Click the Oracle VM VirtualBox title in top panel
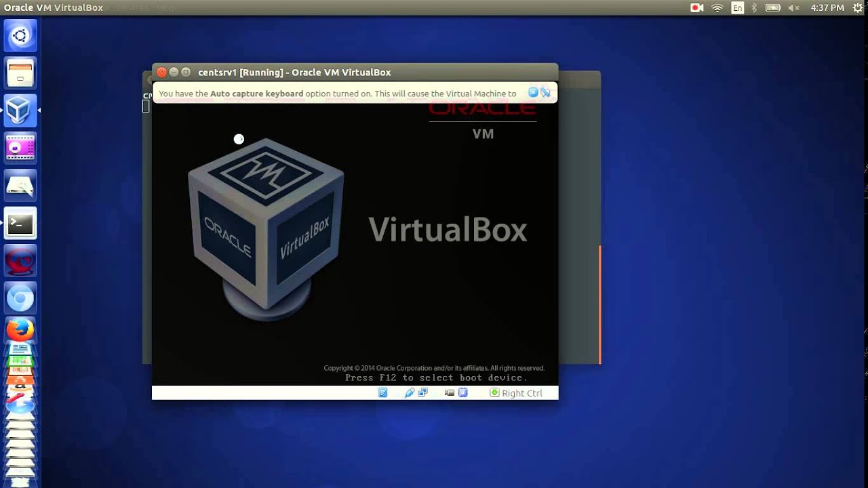 (54, 7)
